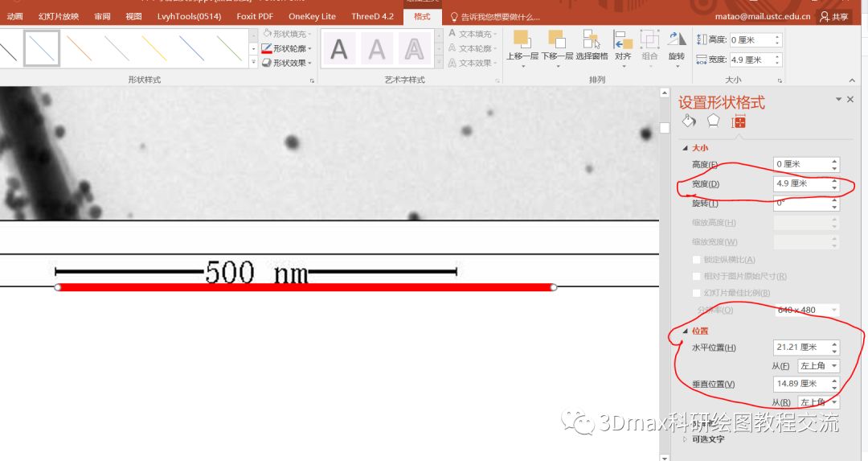Open the 形状填充 dropdown
This screenshot has width=868, height=461.
pyautogui.click(x=287, y=34)
